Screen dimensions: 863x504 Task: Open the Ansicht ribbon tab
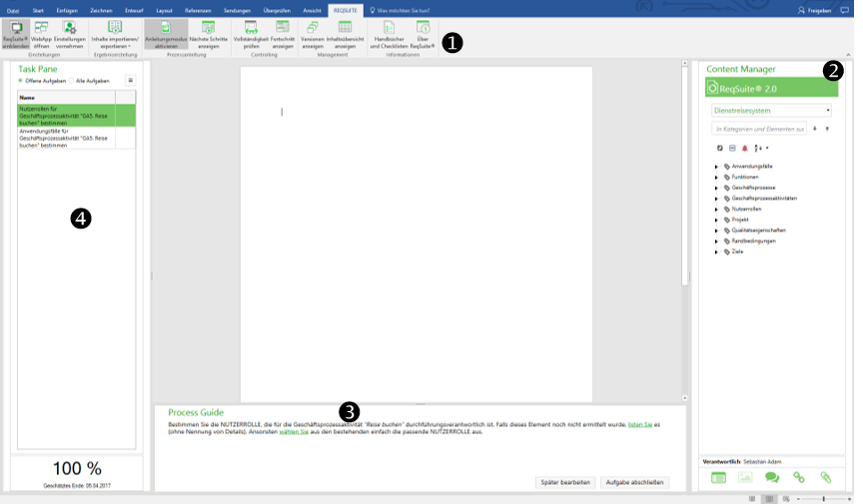pyautogui.click(x=312, y=9)
